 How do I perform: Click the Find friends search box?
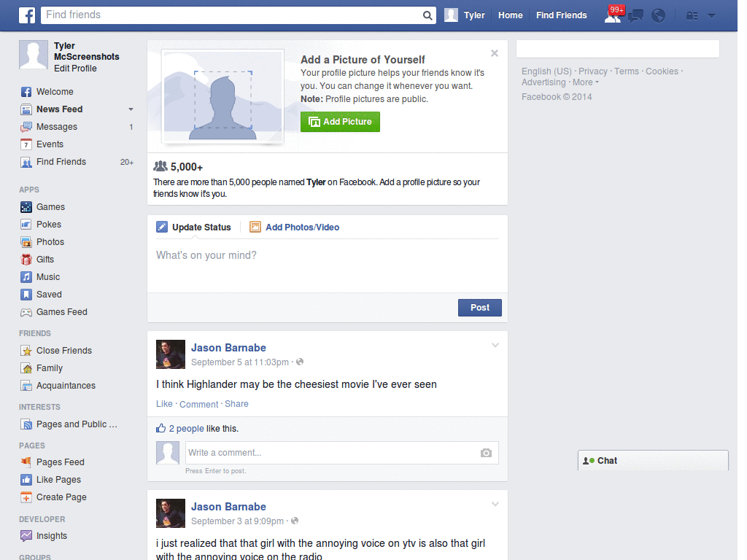231,15
